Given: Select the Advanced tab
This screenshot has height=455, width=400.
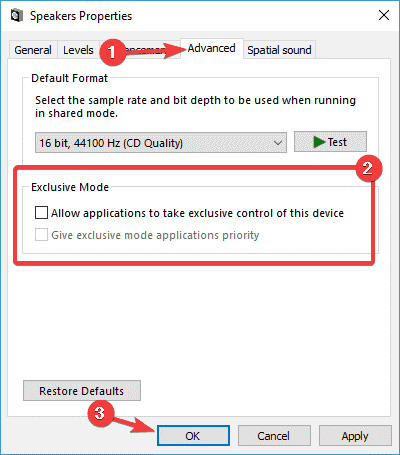Looking at the screenshot, I should point(212,48).
